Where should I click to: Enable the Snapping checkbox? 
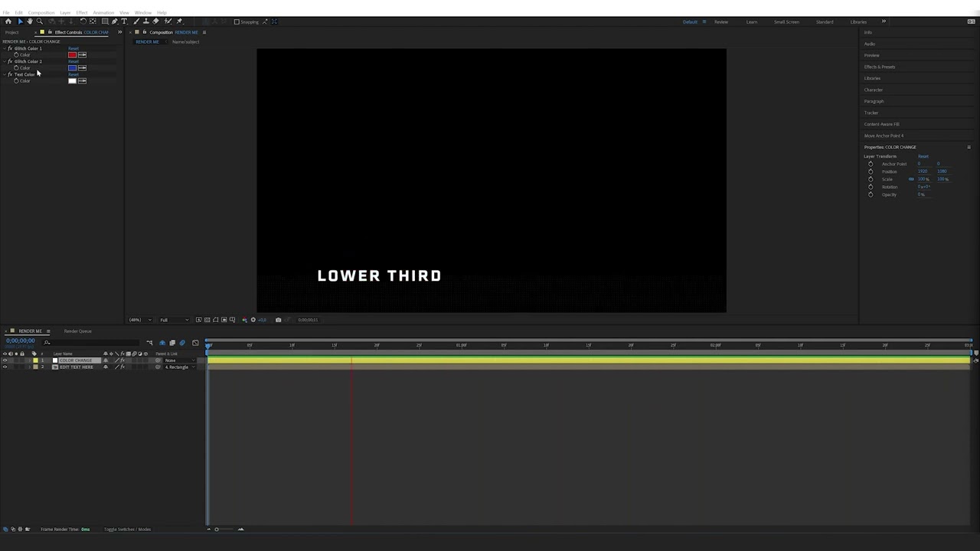click(x=237, y=21)
